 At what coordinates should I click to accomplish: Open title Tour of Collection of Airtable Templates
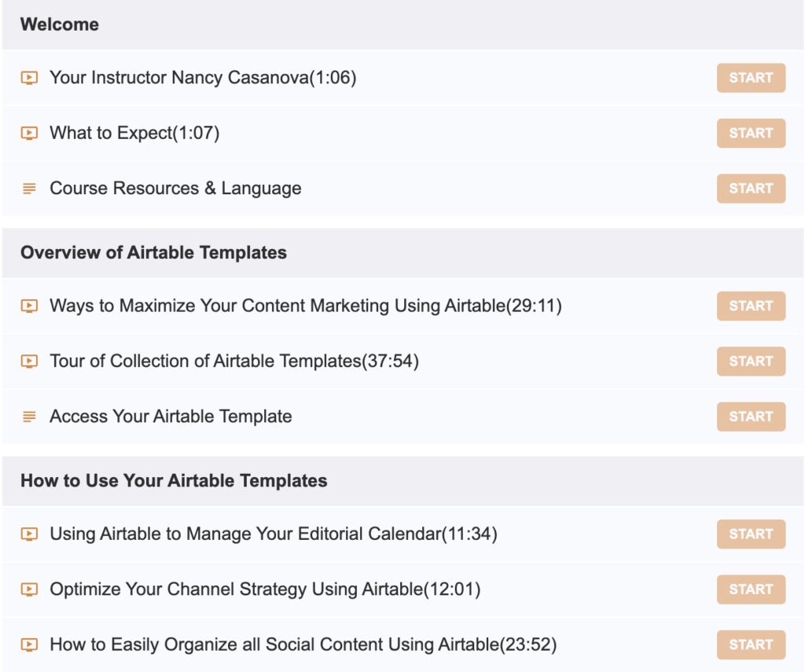[x=234, y=362]
